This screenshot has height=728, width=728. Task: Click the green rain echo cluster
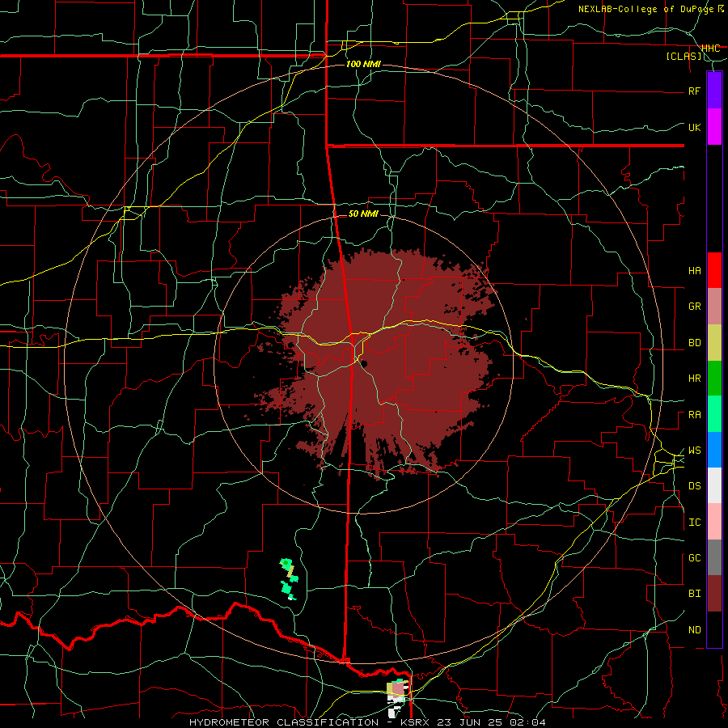click(289, 579)
